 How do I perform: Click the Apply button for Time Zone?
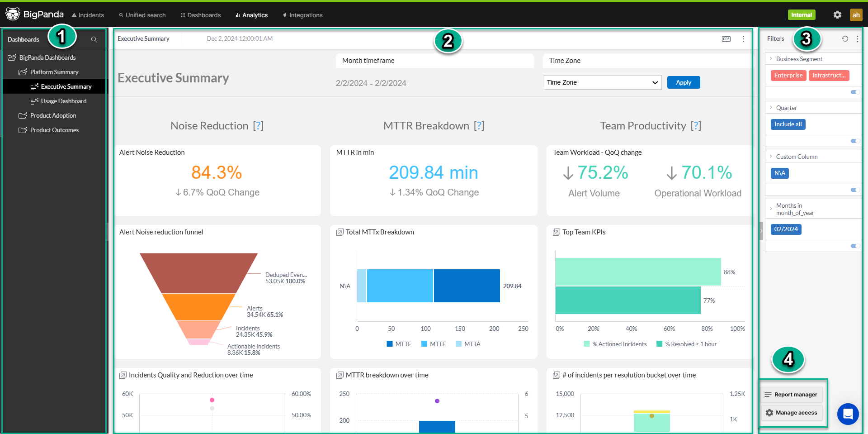tap(684, 82)
